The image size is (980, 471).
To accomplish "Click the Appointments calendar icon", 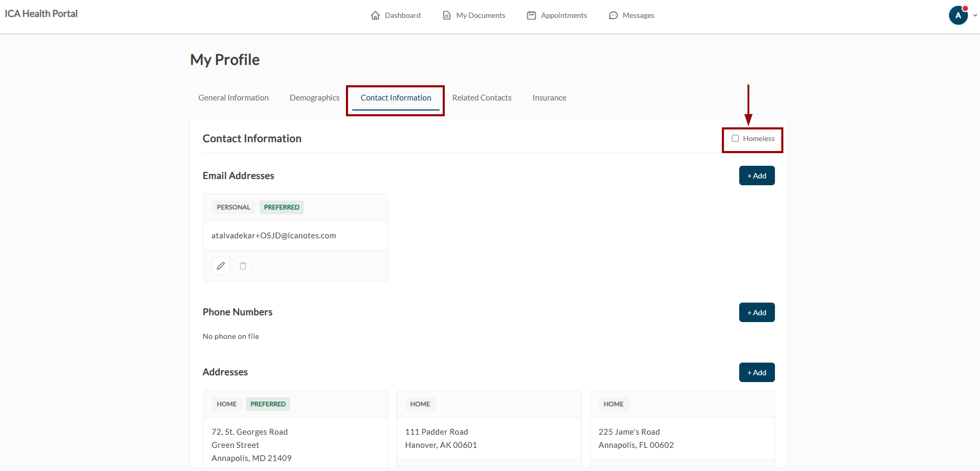I will tap(532, 15).
